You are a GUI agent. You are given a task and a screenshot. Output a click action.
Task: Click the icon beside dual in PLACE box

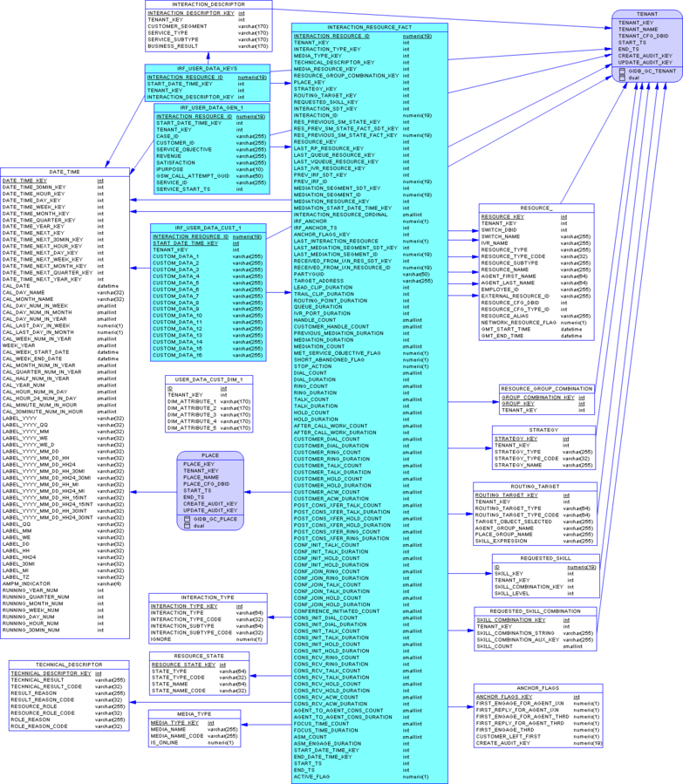click(x=187, y=526)
